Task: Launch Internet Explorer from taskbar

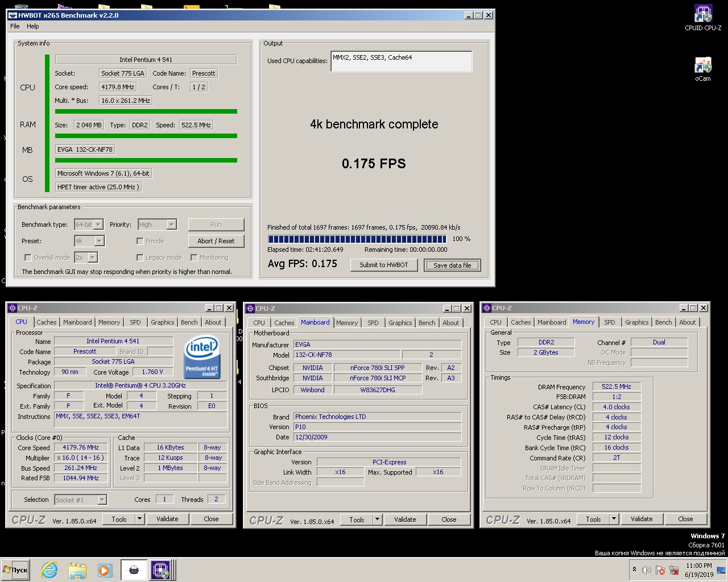Action: coord(49,569)
